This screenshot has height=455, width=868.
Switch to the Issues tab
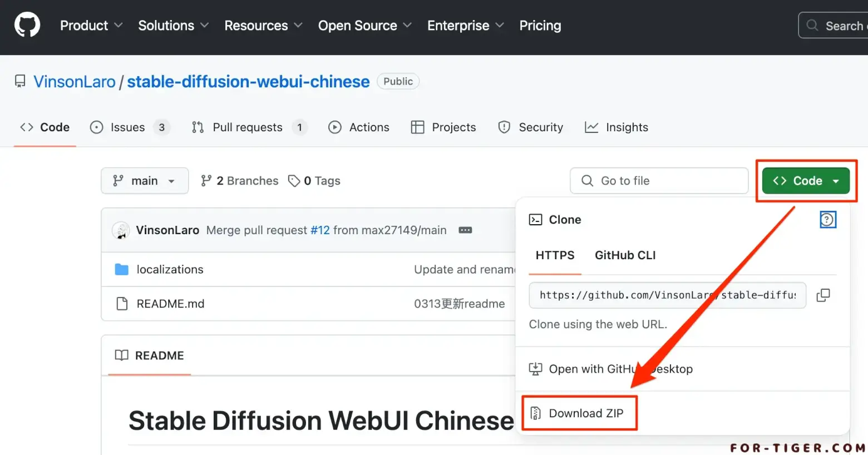coord(129,127)
